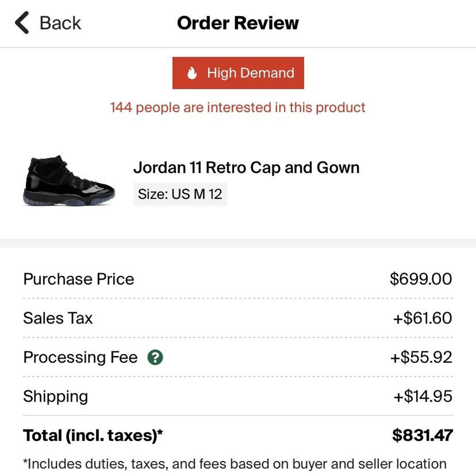The width and height of the screenshot is (476, 476).
Task: Click the Back text label
Action: tap(60, 23)
